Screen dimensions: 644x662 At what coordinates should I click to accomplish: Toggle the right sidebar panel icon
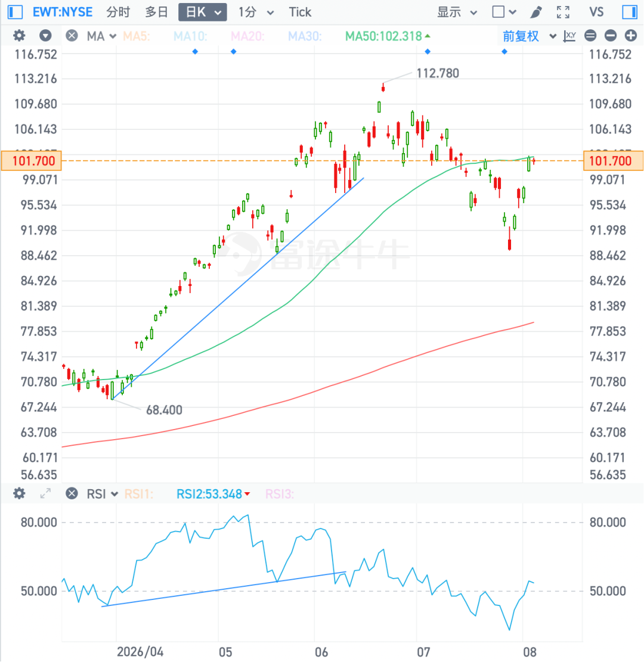[x=630, y=12]
